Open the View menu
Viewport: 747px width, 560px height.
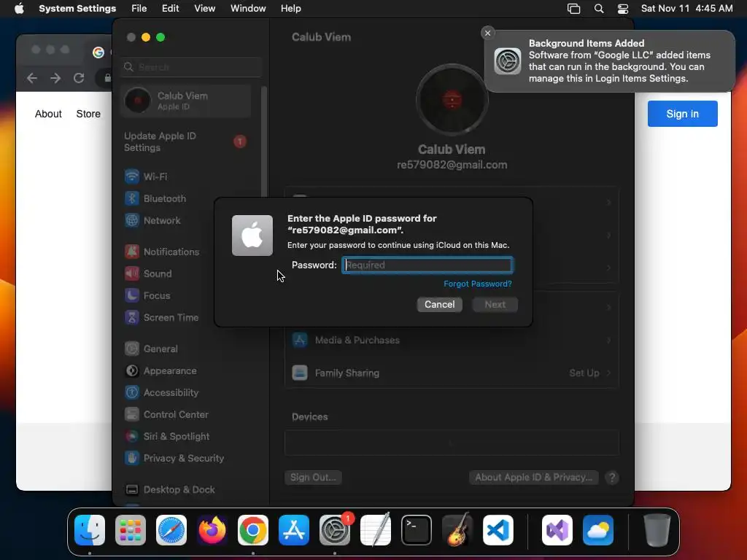pyautogui.click(x=204, y=9)
